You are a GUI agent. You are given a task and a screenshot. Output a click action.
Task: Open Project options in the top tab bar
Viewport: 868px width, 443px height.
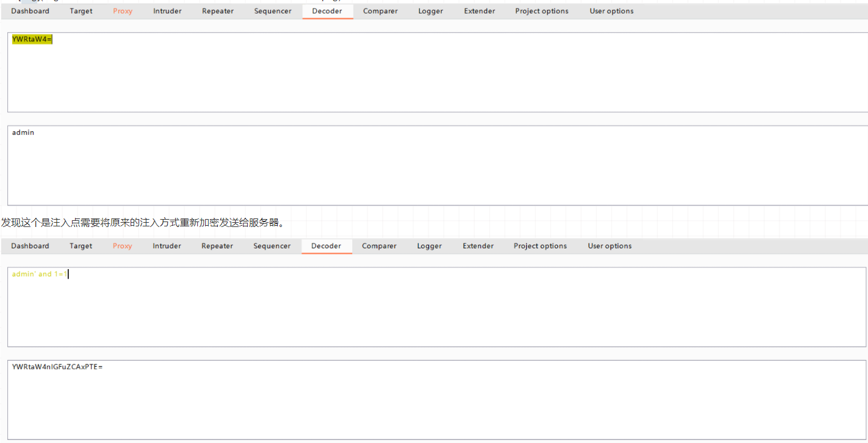[x=541, y=11]
